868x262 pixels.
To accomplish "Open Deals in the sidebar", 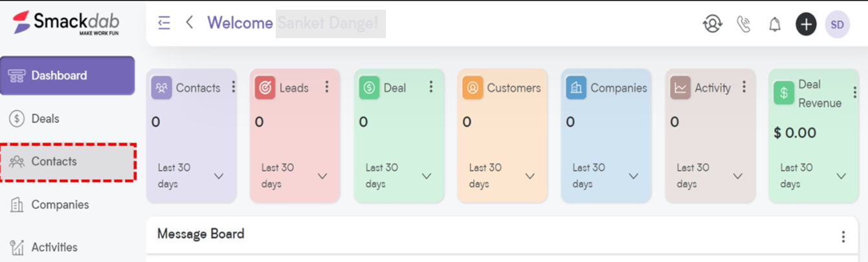I will 67,119.
